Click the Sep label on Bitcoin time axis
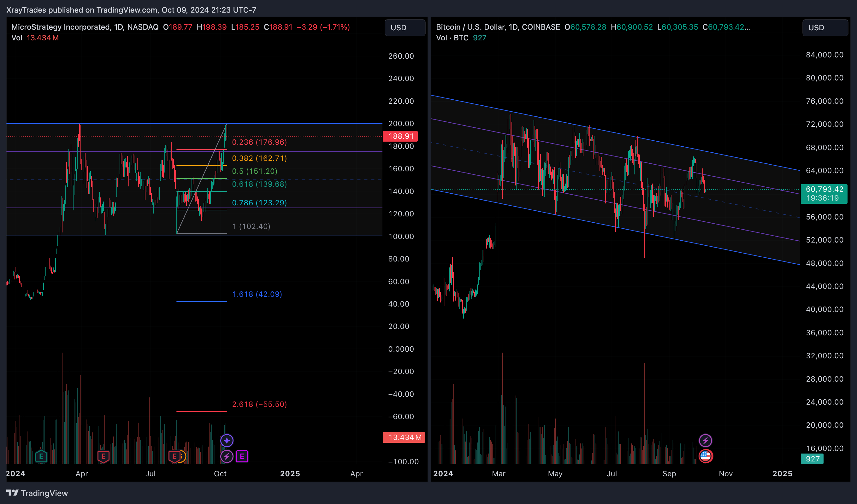The width and height of the screenshot is (857, 504). (x=669, y=473)
